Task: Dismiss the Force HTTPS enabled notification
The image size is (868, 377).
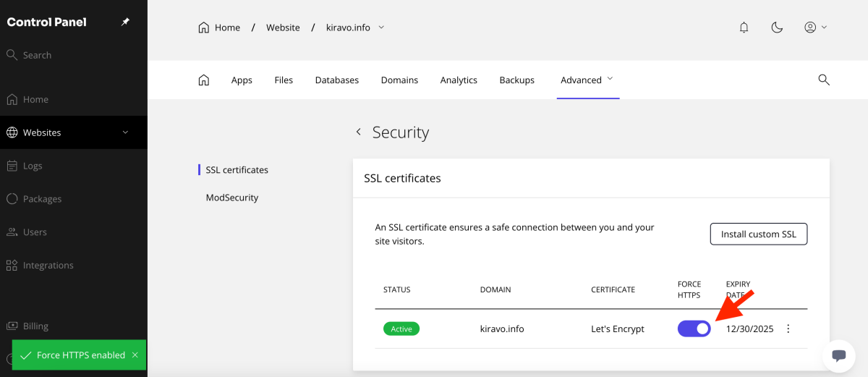Action: [135, 355]
